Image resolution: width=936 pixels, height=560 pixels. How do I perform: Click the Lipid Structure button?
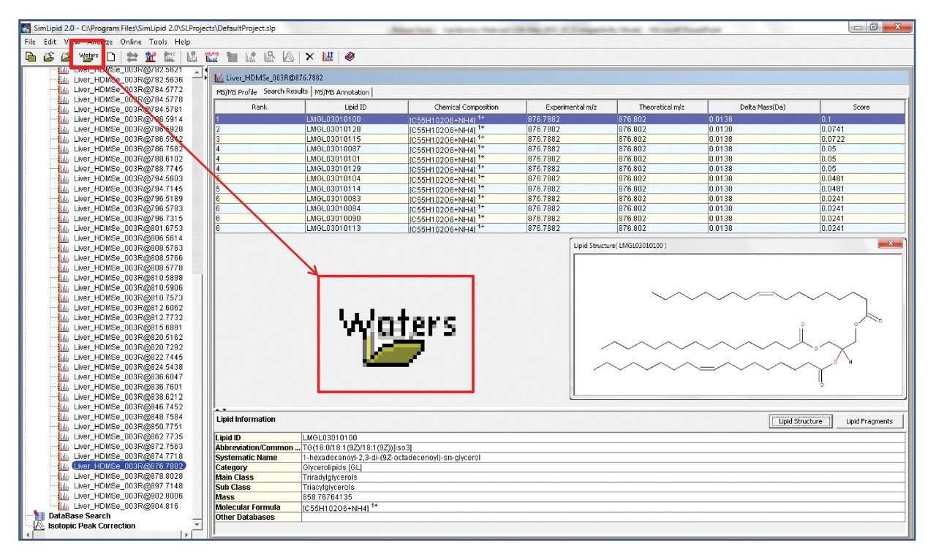click(x=800, y=421)
